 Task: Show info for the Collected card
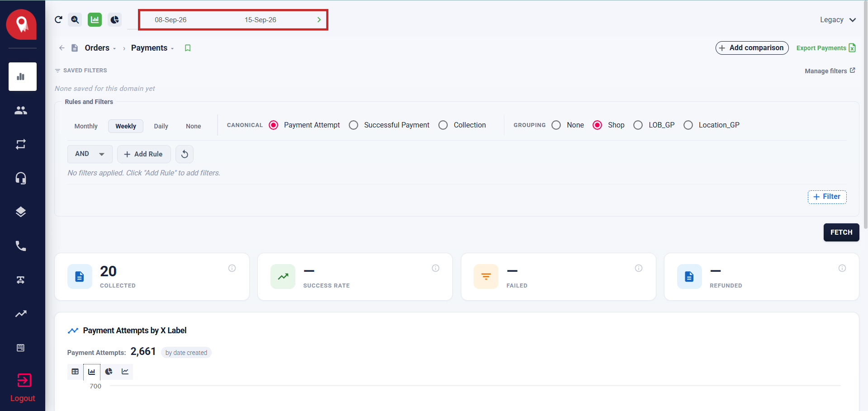(232, 268)
